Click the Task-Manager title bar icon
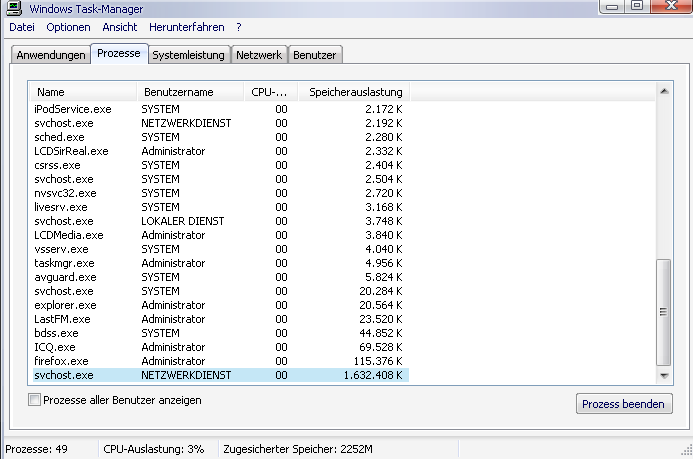Image resolution: width=693 pixels, height=459 pixels. tap(14, 8)
